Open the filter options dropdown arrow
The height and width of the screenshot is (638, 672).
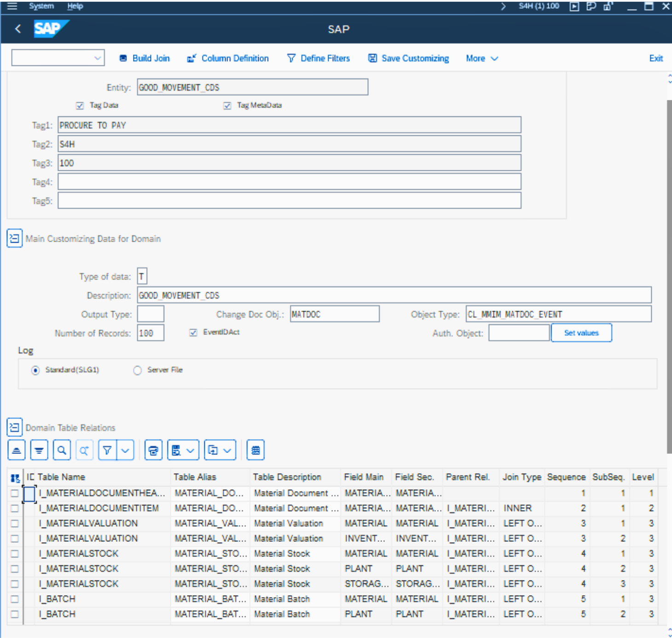125,450
